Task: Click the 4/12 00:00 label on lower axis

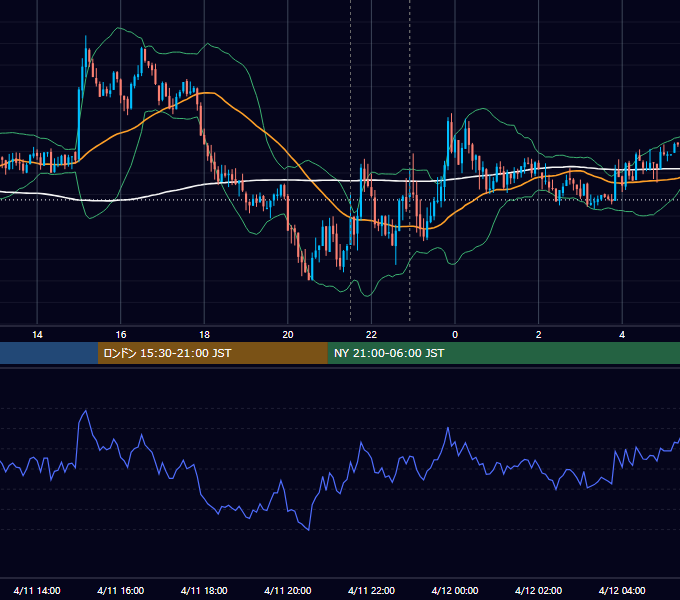Action: pyautogui.click(x=454, y=590)
